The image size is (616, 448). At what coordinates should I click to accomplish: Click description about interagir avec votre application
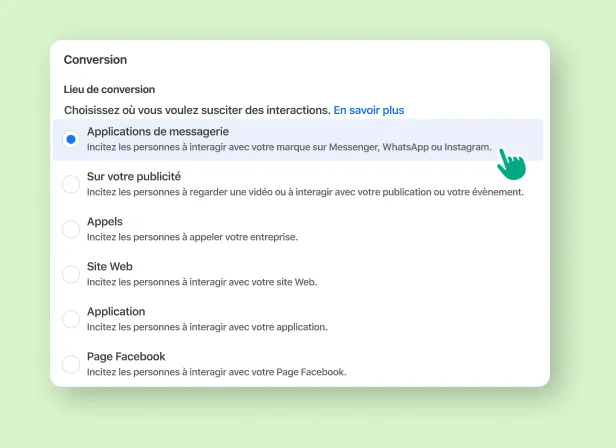(x=207, y=327)
